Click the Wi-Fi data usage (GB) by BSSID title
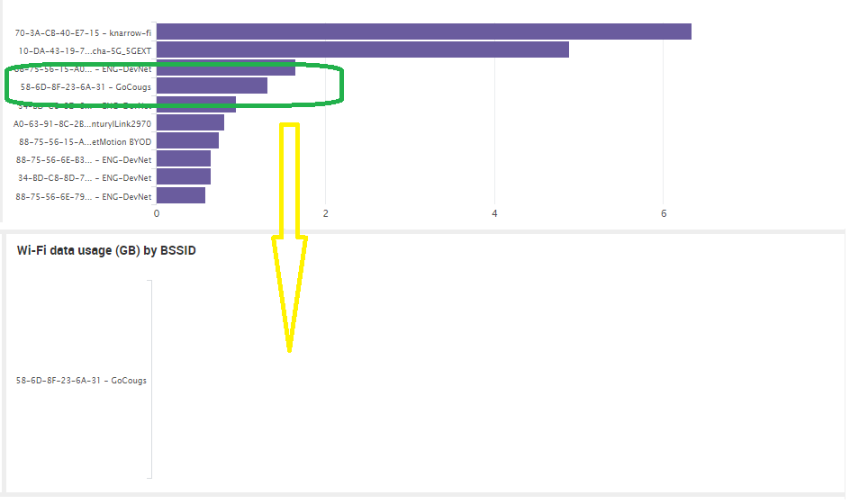This screenshot has height=504, width=850. (106, 250)
